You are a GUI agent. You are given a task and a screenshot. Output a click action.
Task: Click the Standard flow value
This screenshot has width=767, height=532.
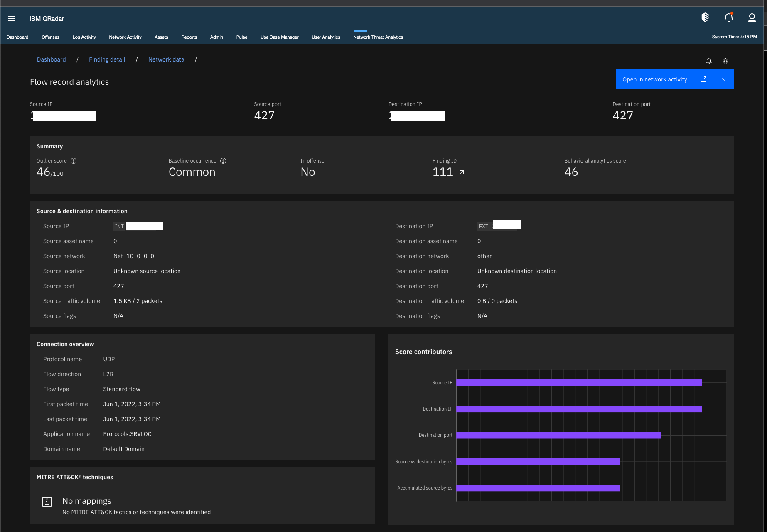122,389
